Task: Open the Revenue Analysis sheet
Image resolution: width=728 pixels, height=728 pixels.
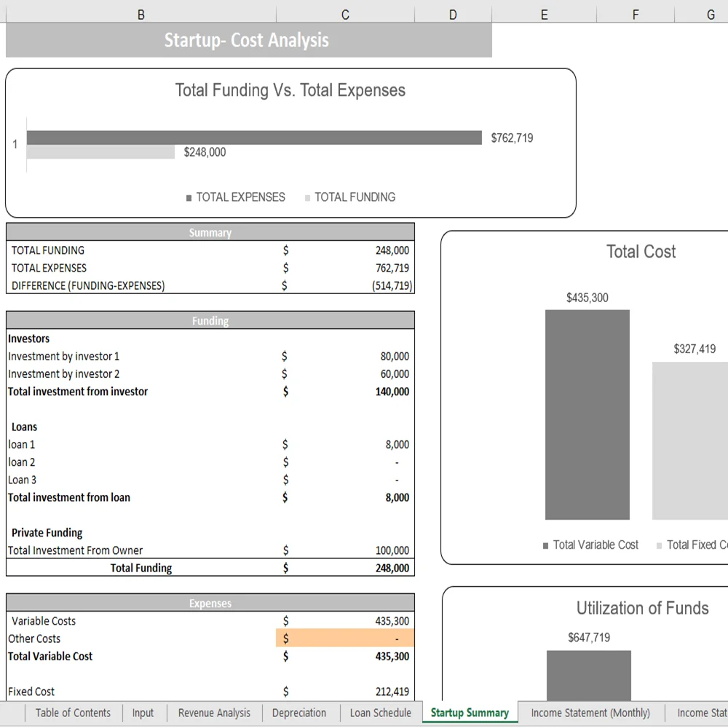Action: [213, 713]
